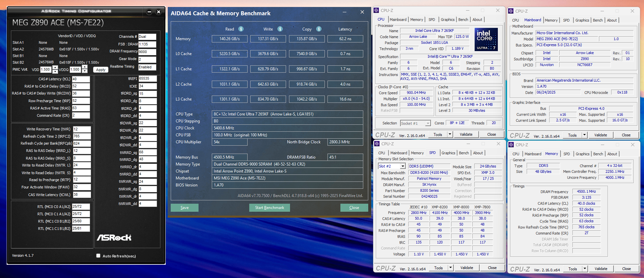Click Validate in the CPU-Z Memory window
This screenshot has height=278, width=644.
click(x=601, y=269)
